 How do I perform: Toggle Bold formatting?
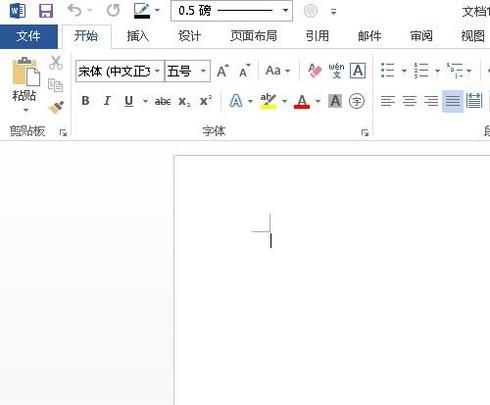pyautogui.click(x=85, y=100)
